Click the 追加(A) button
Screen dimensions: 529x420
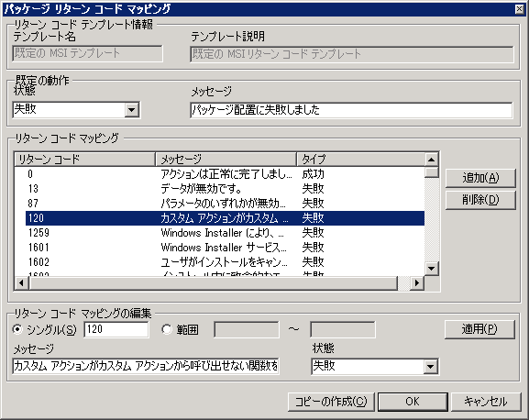click(x=480, y=178)
